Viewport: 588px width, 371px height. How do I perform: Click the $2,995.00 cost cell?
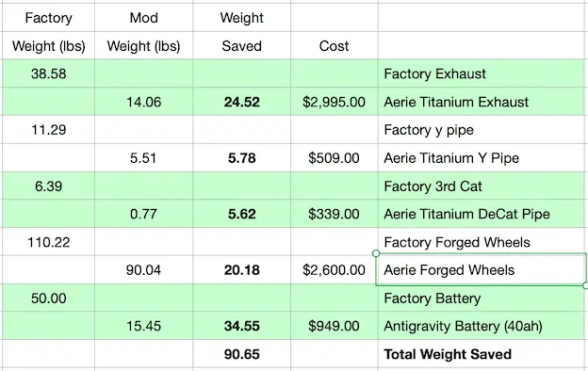pos(335,102)
